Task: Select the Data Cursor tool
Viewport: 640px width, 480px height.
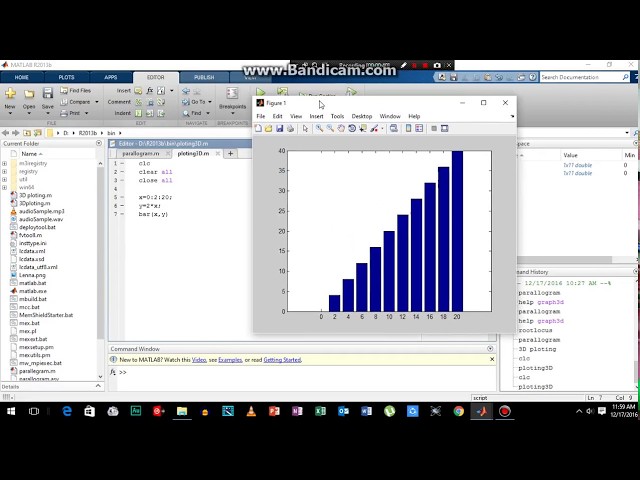Action: [362, 129]
